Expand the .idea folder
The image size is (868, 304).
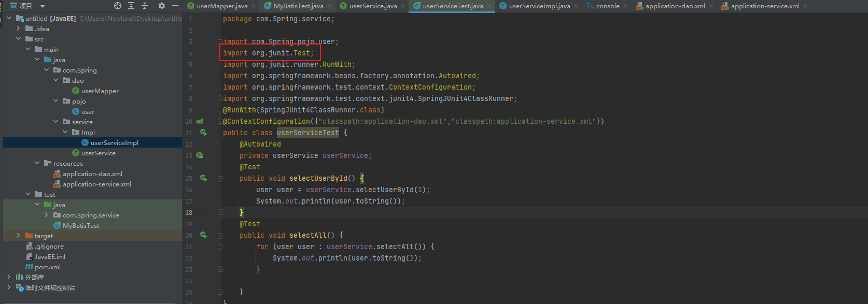[x=18, y=28]
